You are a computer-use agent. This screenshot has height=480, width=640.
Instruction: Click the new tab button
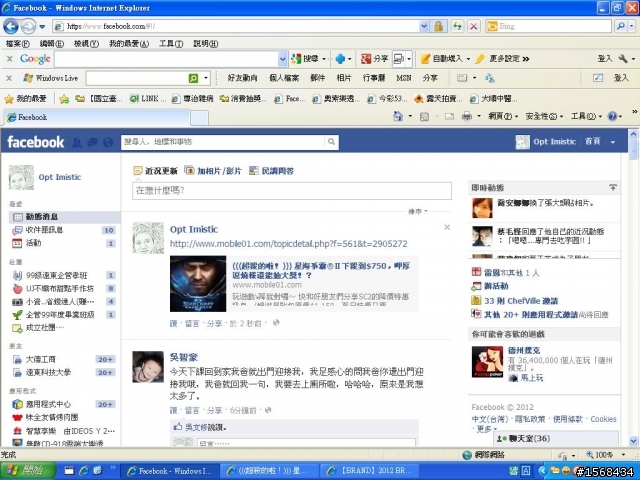(200, 118)
